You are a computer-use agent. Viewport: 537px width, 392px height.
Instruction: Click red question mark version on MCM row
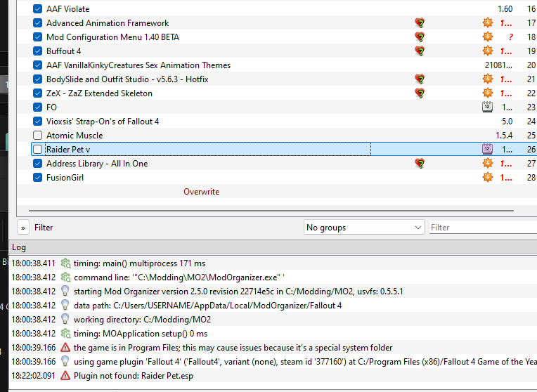510,37
